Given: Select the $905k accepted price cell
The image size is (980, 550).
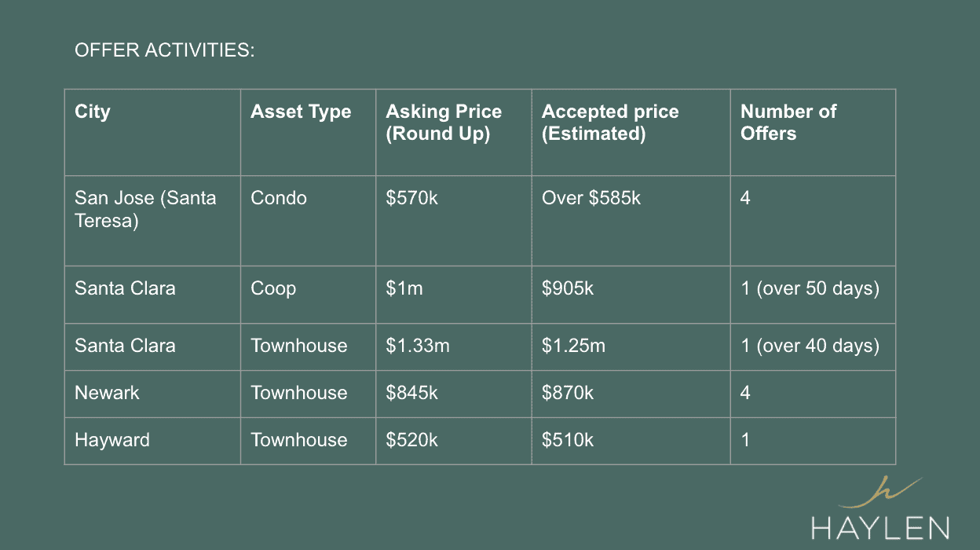Looking at the screenshot, I should click(x=631, y=295).
